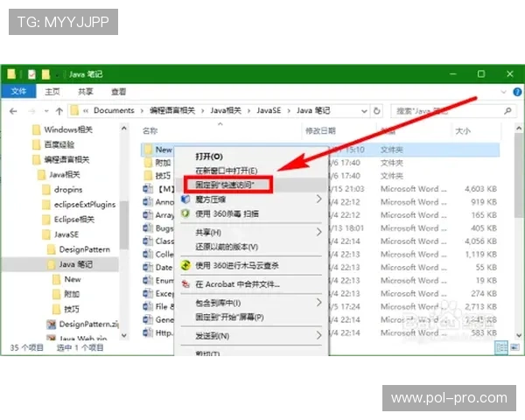
Task: Open the 发送到(N) submenu entry
Action: pos(251,336)
